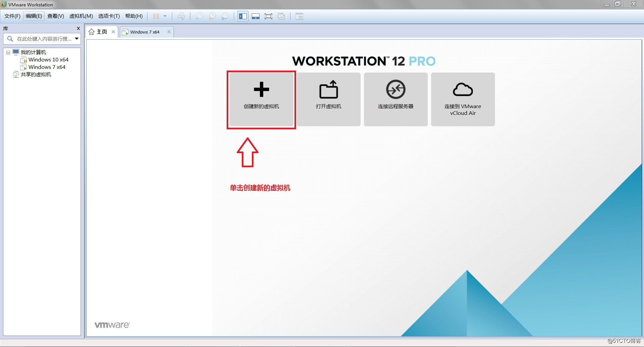Restore down the VMware Workstation window
Screen dimensions: 644x347
(x=618, y=4)
